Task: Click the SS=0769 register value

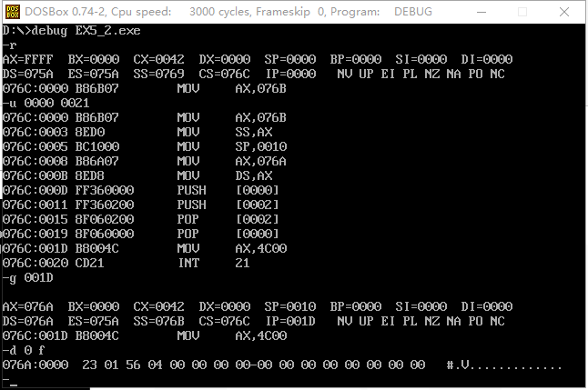Action: 158,74
